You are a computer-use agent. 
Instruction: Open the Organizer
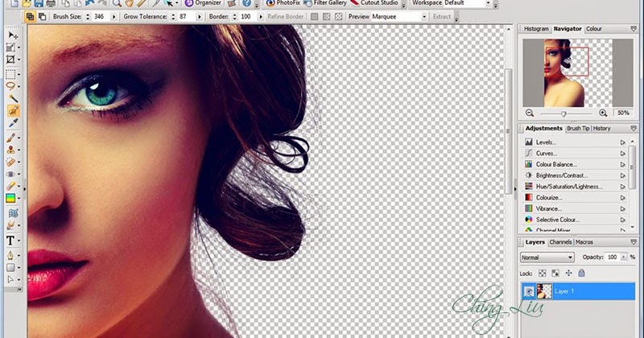(x=203, y=3)
